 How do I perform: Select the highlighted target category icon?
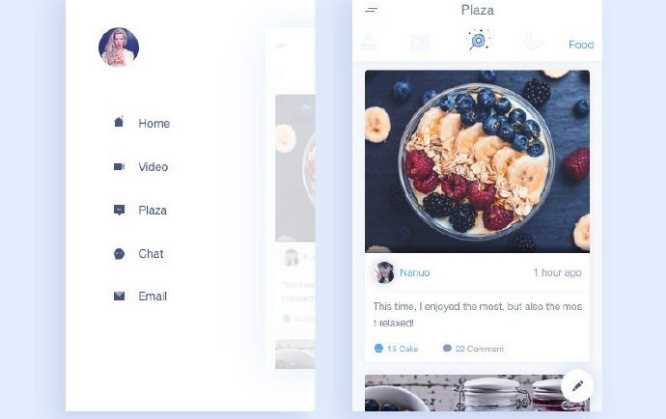click(x=479, y=41)
